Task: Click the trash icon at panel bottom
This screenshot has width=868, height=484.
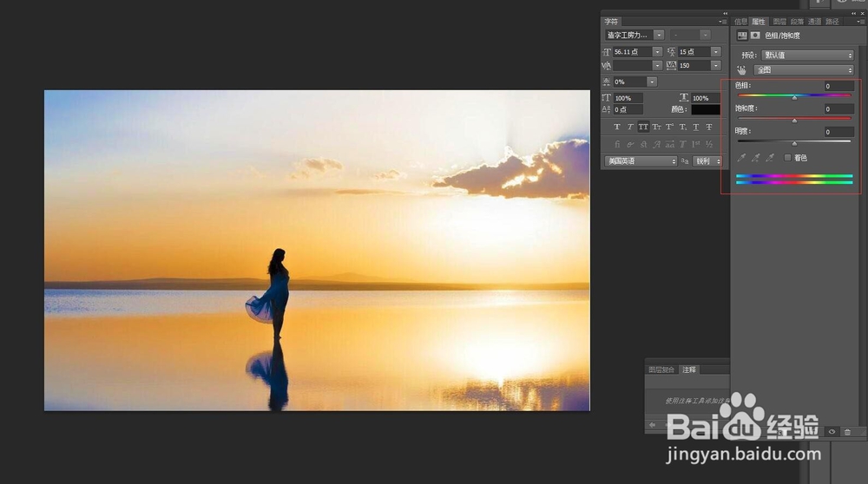Action: [x=847, y=432]
